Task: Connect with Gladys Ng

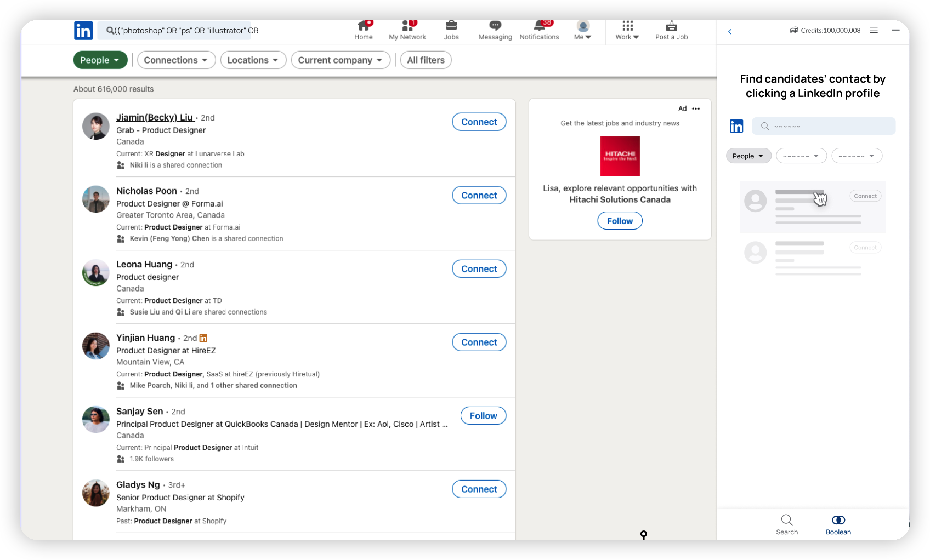Action: point(479,489)
